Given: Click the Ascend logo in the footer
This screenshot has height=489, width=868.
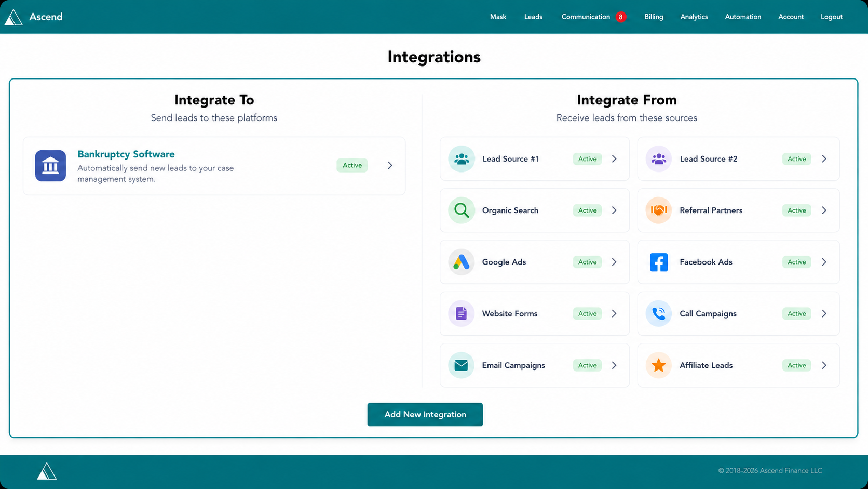Looking at the screenshot, I should tap(47, 471).
